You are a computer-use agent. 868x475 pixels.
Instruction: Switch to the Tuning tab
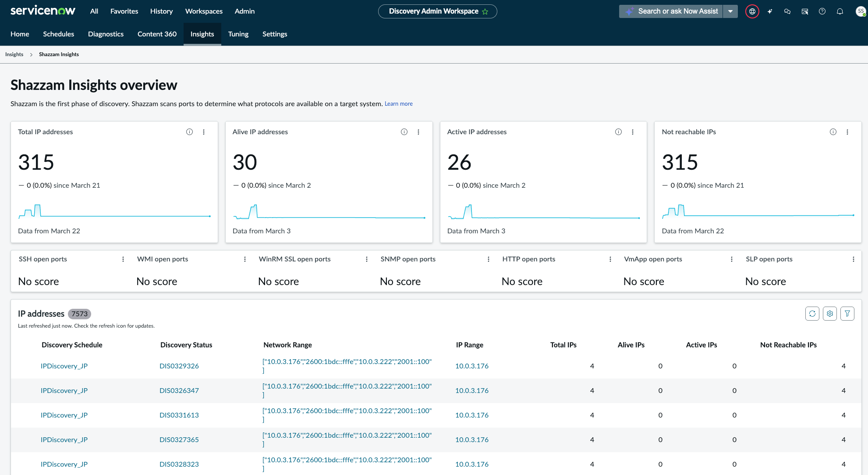(x=238, y=34)
